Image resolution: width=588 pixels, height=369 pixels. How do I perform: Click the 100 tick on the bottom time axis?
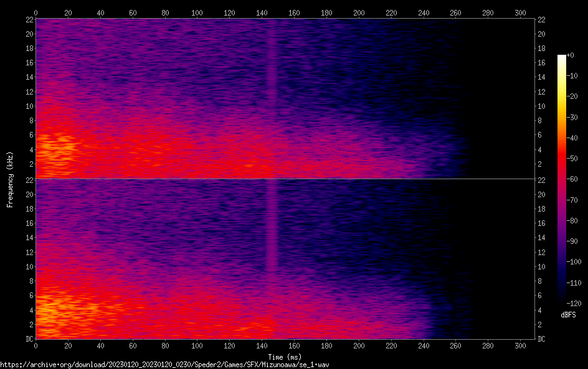click(197, 345)
